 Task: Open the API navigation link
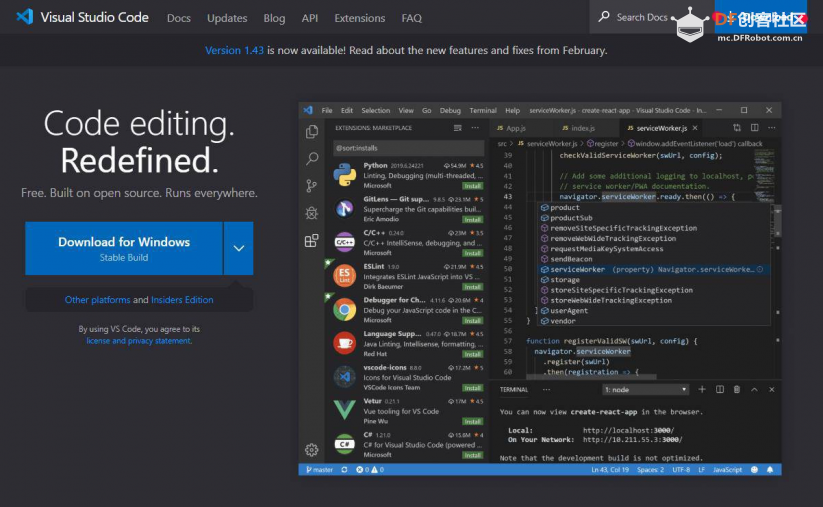click(x=310, y=18)
